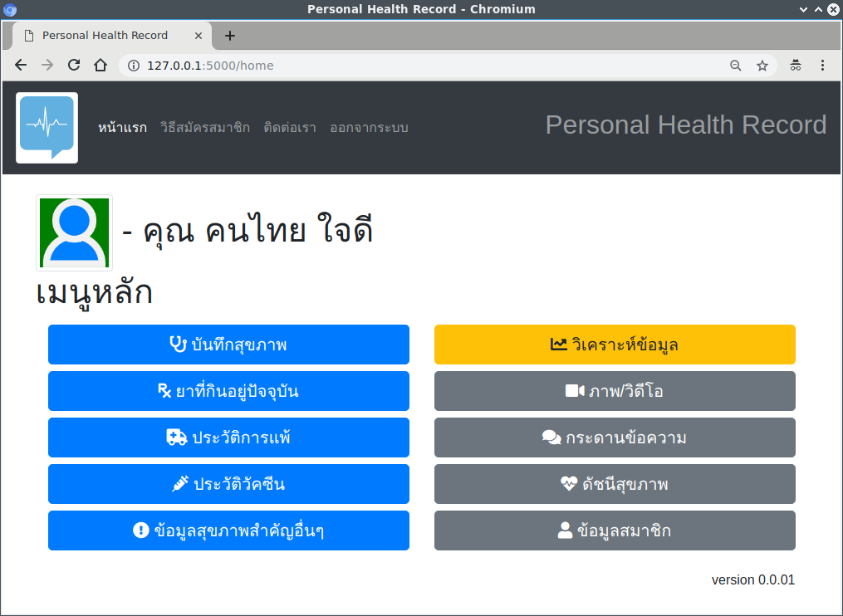Open the วิธีสมัครสมาชิก navigation link
This screenshot has width=843, height=616.
click(x=204, y=128)
